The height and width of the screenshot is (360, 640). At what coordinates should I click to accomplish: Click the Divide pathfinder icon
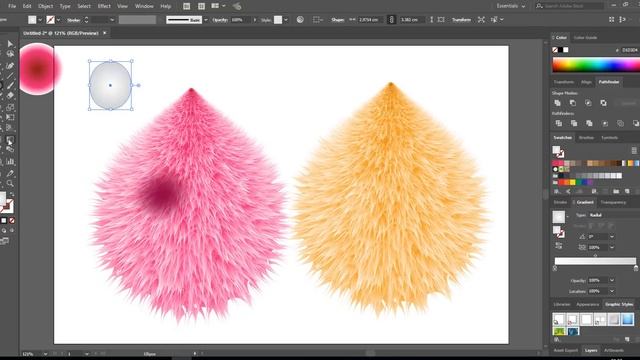pos(558,123)
